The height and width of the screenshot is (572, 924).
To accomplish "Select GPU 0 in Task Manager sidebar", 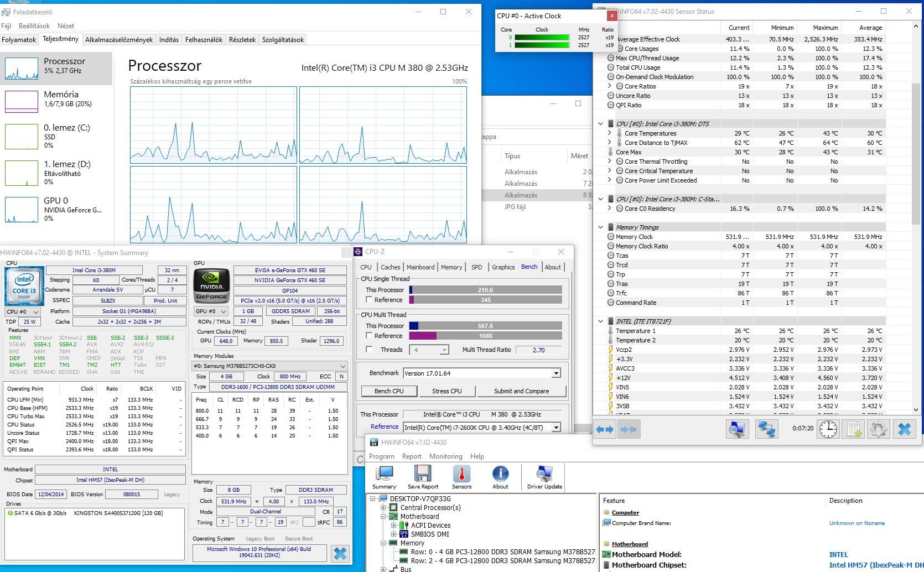I will [x=56, y=209].
